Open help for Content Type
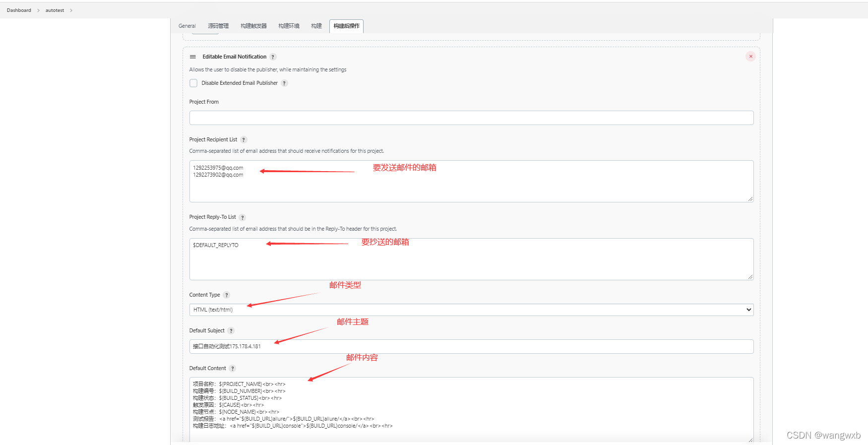Image resolution: width=868 pixels, height=445 pixels. (x=227, y=295)
